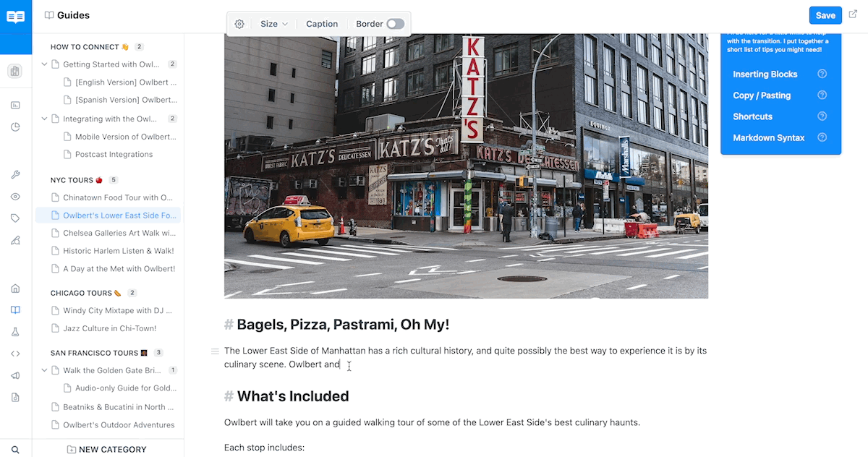This screenshot has width=868, height=457.
Task: Open the megaphone changelog icon
Action: click(15, 376)
